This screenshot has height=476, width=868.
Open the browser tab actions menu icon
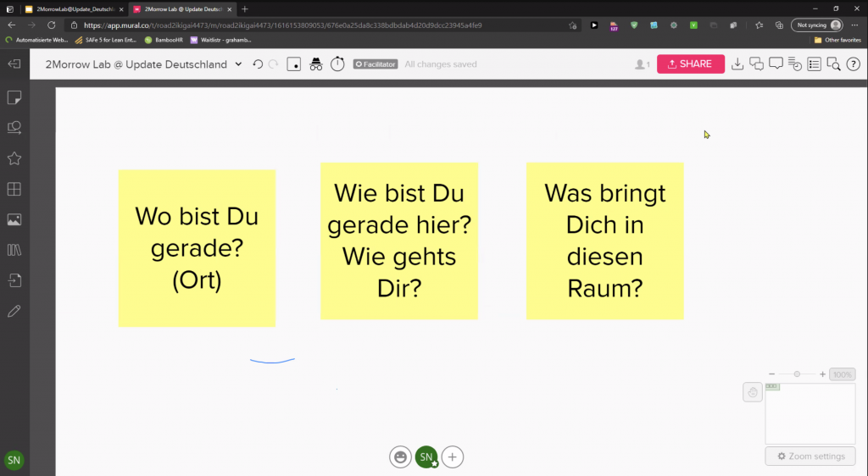[10, 8]
